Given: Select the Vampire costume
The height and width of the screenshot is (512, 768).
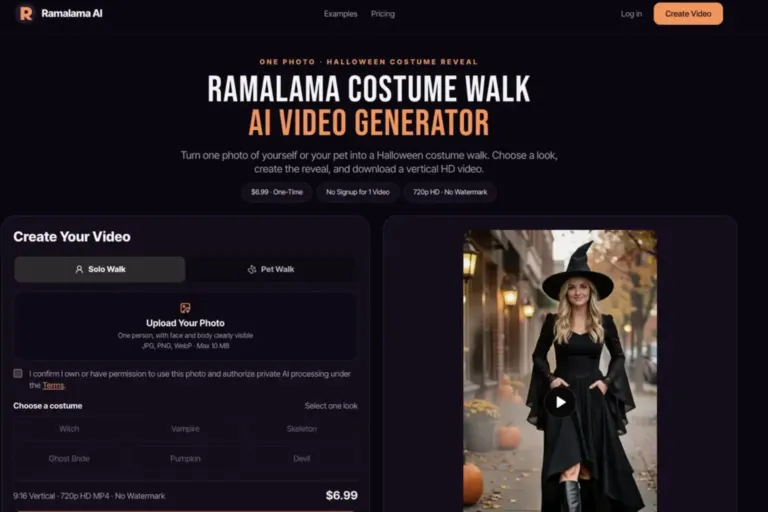Looking at the screenshot, I should (185, 429).
